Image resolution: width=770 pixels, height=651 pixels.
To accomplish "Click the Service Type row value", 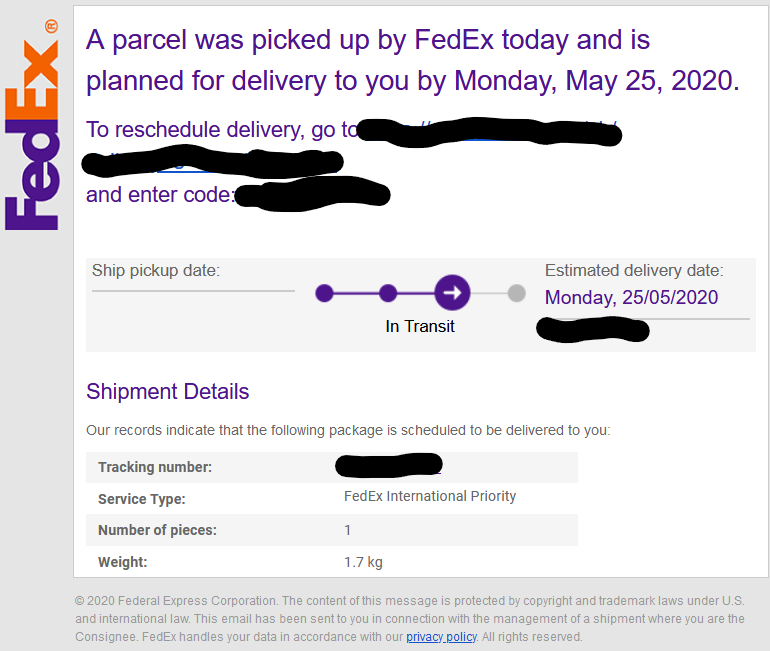I will click(430, 496).
